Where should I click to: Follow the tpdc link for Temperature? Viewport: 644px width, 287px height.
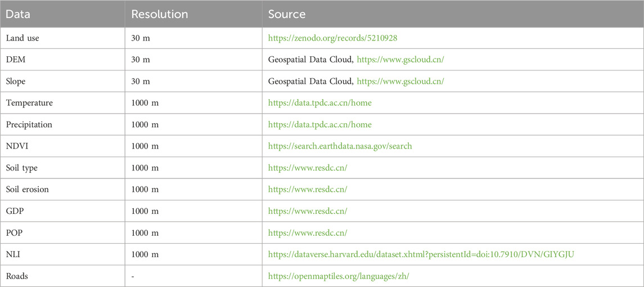click(320, 103)
